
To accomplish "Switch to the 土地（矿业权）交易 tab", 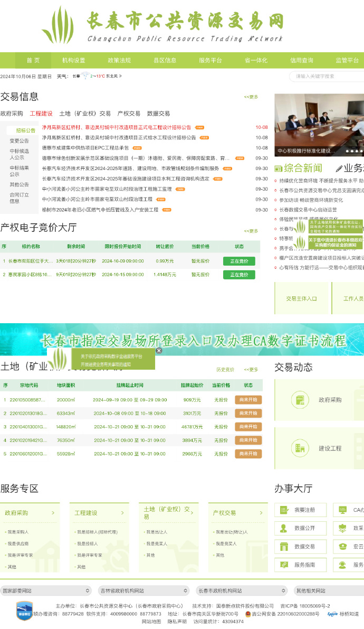I will tap(85, 114).
